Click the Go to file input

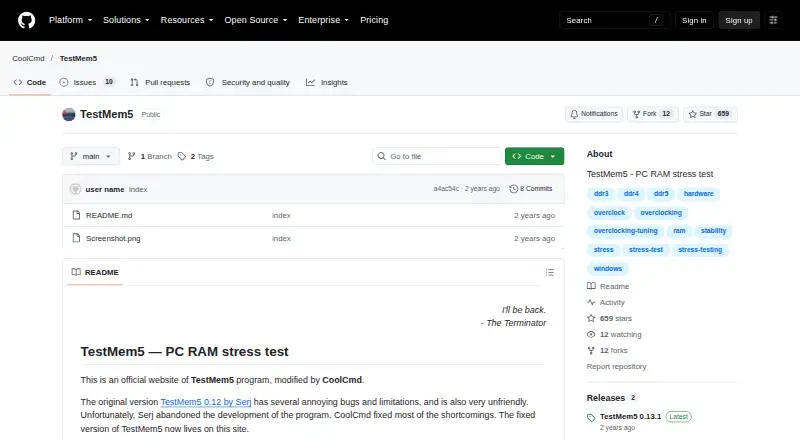tap(437, 156)
